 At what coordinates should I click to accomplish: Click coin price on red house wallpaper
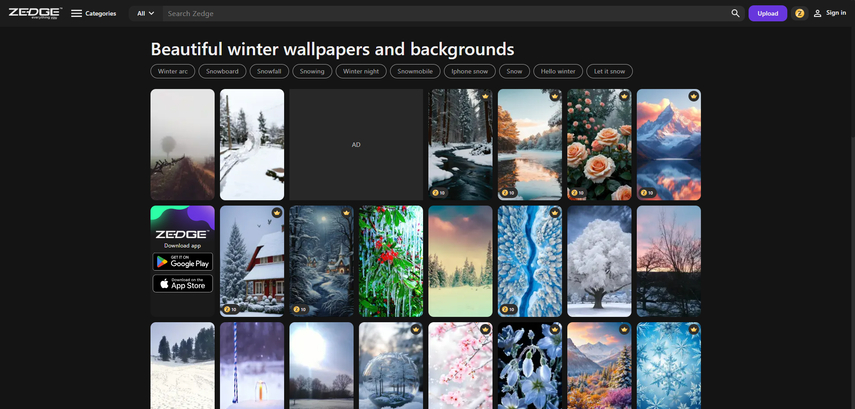[x=231, y=309]
